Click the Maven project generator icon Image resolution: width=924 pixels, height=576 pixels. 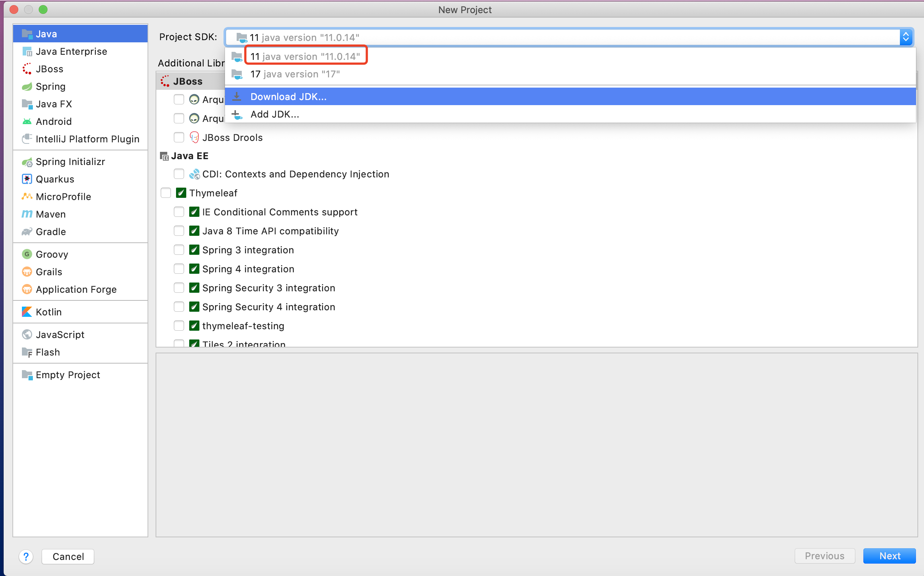pyautogui.click(x=27, y=214)
